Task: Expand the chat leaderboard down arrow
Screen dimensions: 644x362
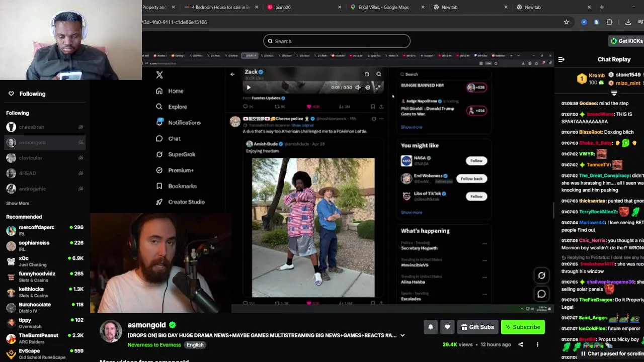Action: pos(614,93)
